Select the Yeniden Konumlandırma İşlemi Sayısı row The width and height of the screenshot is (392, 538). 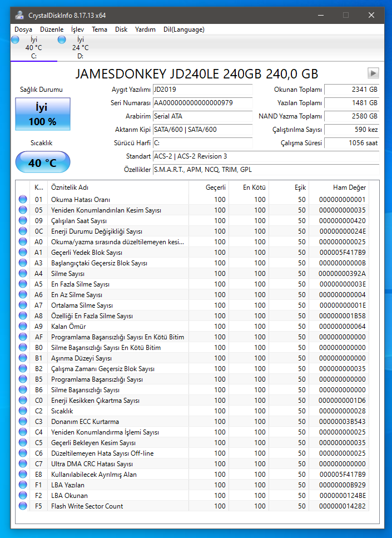pyautogui.click(x=192, y=432)
